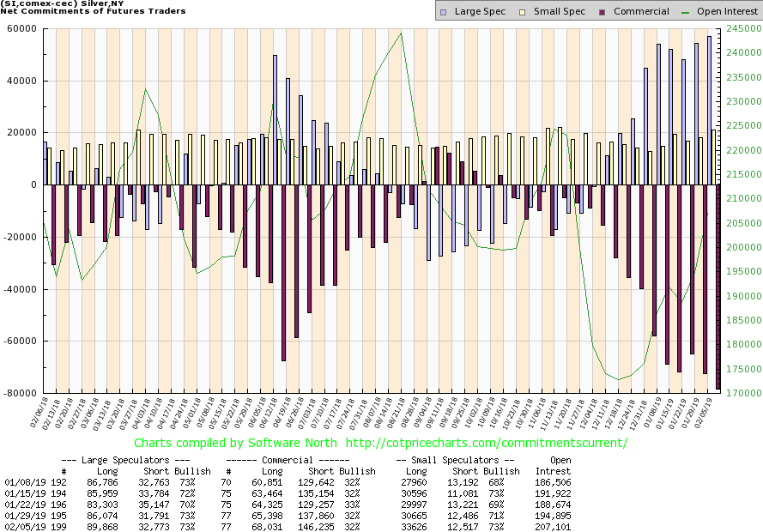The image size is (763, 532).
Task: Click the blue Large Spec legend swatch
Action: tap(443, 12)
